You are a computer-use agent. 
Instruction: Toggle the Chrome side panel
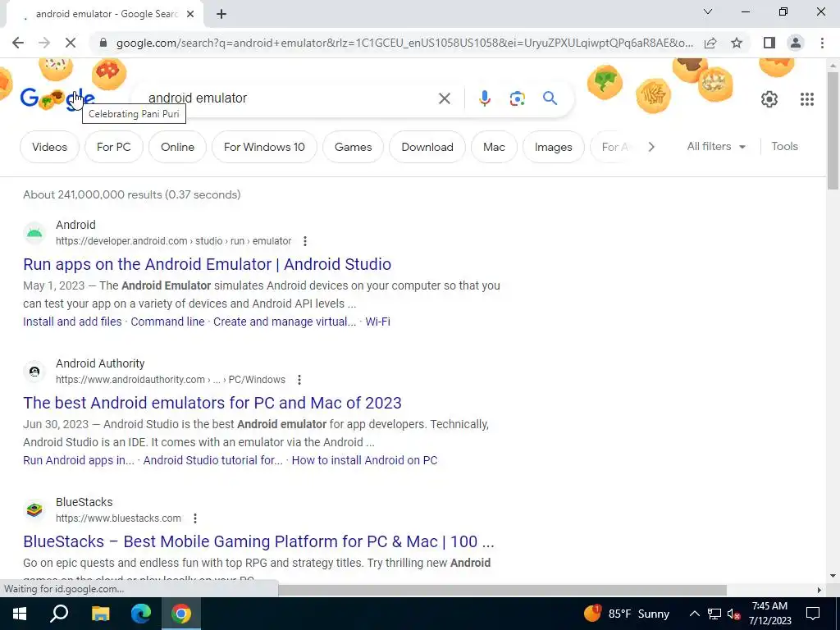click(769, 43)
